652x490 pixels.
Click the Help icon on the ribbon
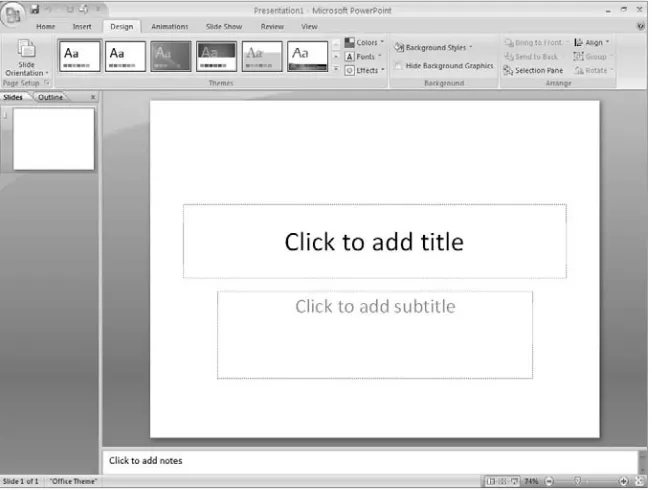point(640,27)
